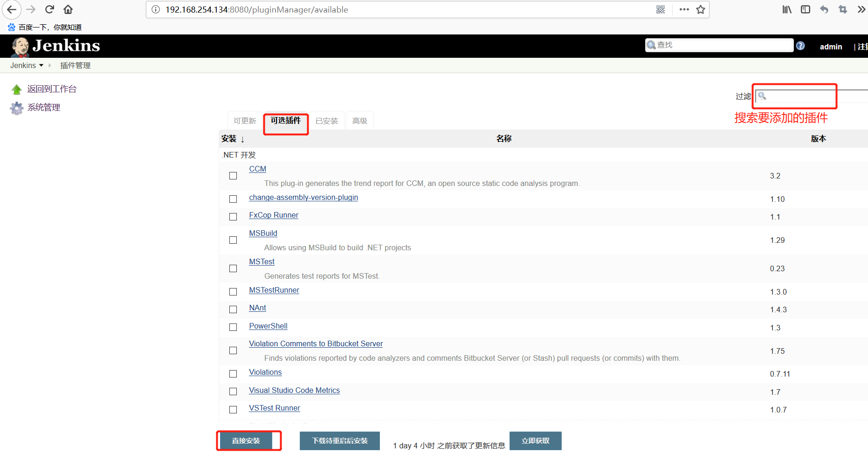Click 插件管理 breadcrumb link
Viewport: 868px width, 453px height.
tap(75, 66)
